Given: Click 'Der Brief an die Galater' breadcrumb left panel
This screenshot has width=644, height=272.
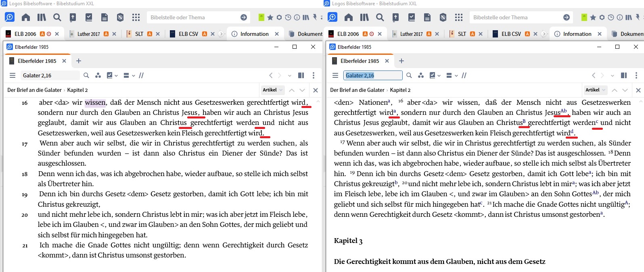Looking at the screenshot, I should coord(34,90).
